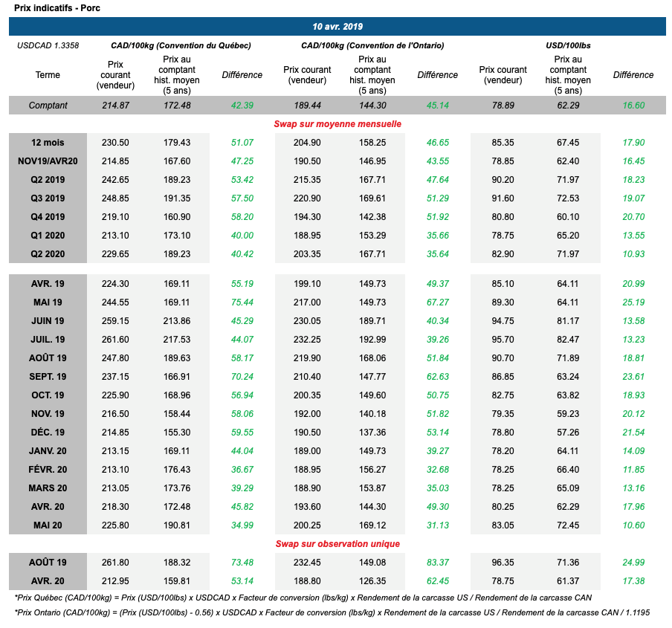Click the "10 avr. 2019" date banner
The height and width of the screenshot is (628, 672).
[337, 26]
